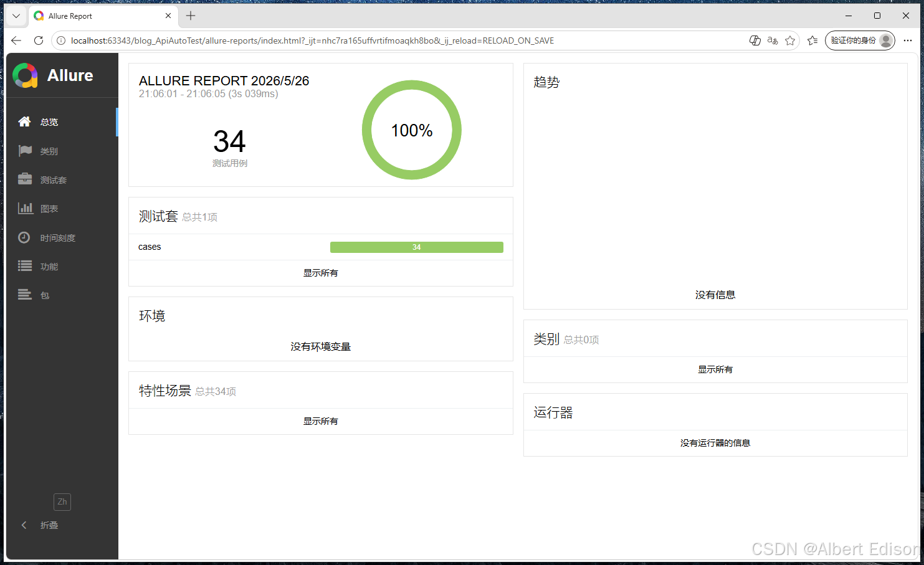Switch to the Allure Report browser tab

pyautogui.click(x=103, y=16)
